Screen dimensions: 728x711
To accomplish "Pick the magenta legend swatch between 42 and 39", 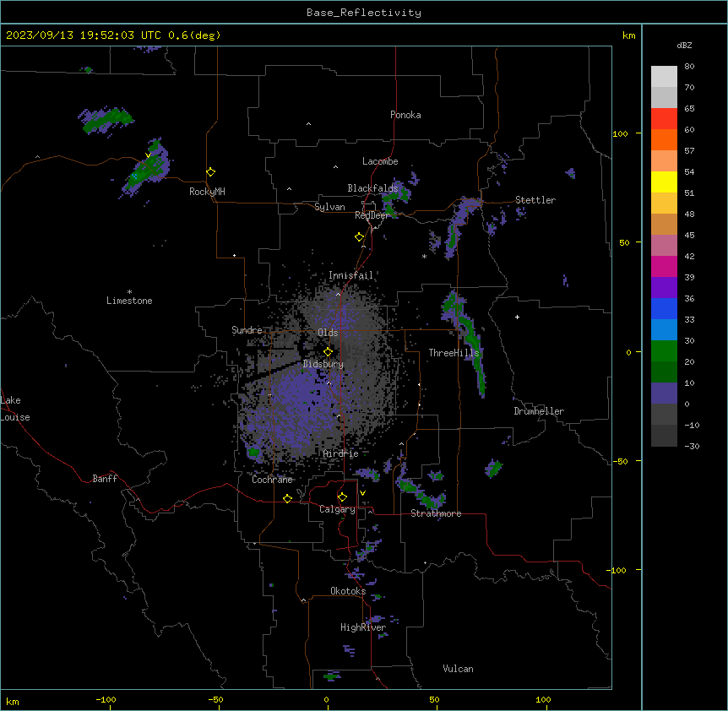I will [664, 266].
